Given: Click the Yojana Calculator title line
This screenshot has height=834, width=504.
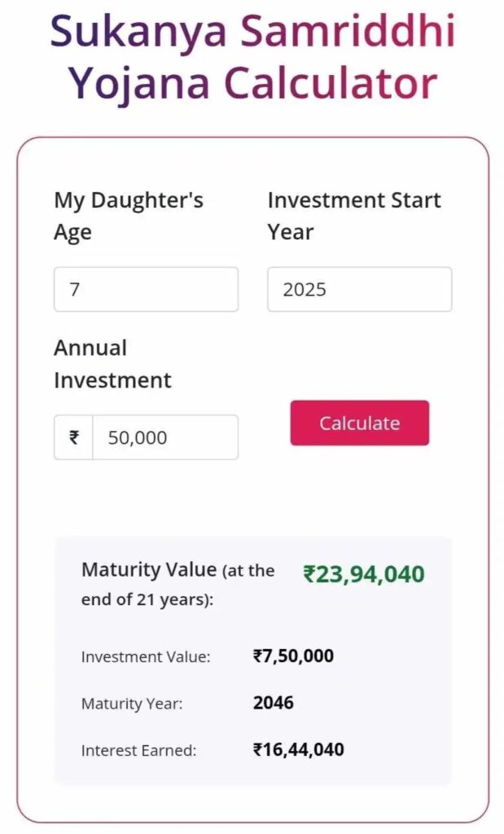Looking at the screenshot, I should click(x=252, y=82).
